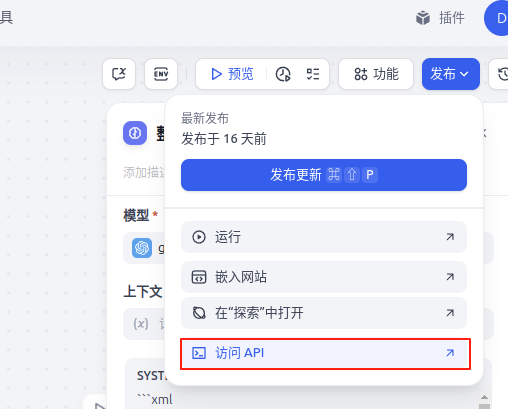Open the checklist icon in toolbar

(x=313, y=74)
